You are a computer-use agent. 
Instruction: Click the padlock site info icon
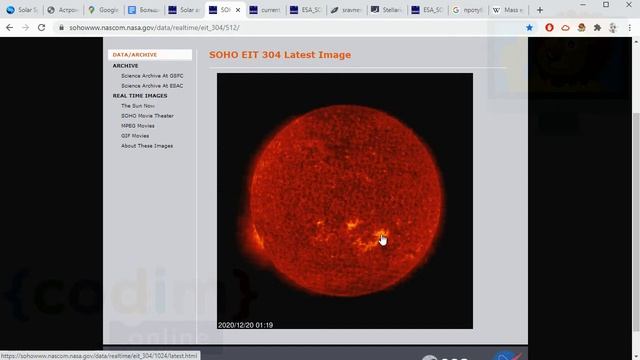[62, 27]
